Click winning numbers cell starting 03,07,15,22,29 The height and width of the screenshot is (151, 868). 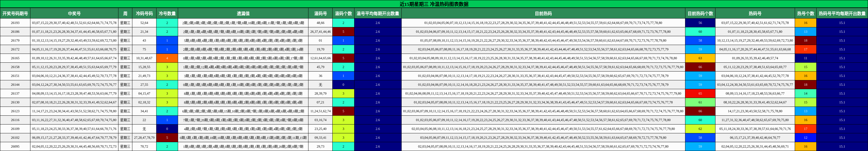point(74,23)
